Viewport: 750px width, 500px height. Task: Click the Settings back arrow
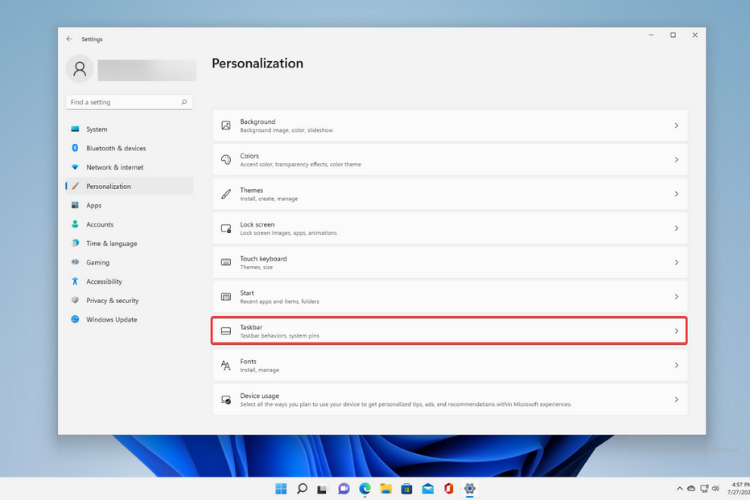(69, 39)
